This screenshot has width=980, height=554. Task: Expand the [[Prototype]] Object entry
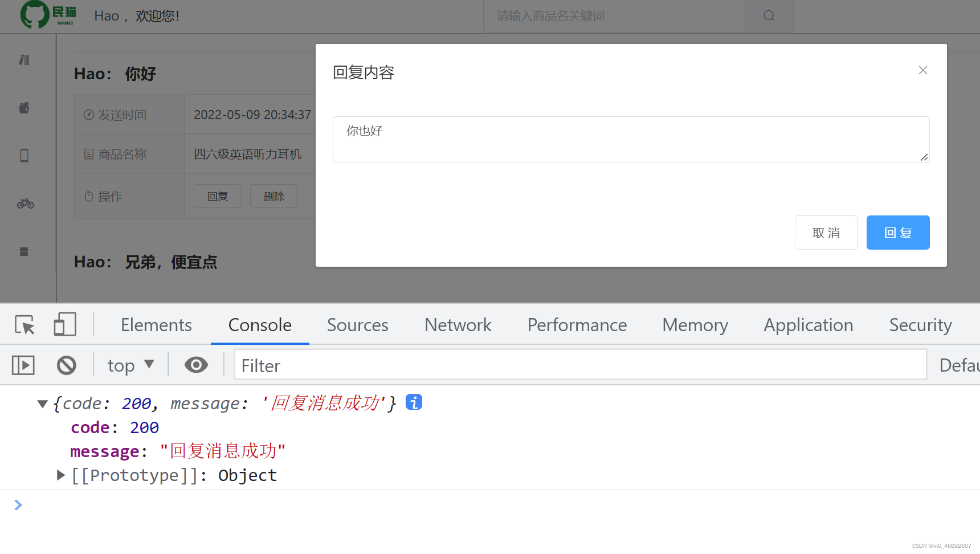coord(60,475)
